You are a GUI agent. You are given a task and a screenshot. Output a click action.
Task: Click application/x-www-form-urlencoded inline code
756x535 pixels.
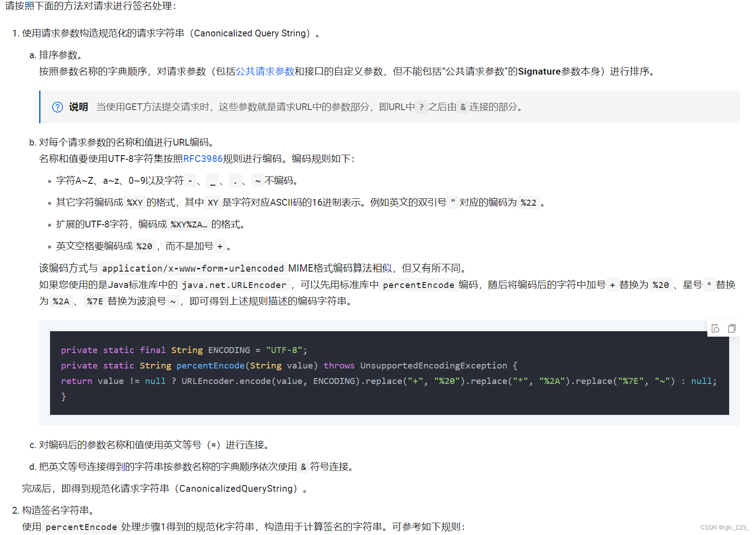tap(193, 268)
